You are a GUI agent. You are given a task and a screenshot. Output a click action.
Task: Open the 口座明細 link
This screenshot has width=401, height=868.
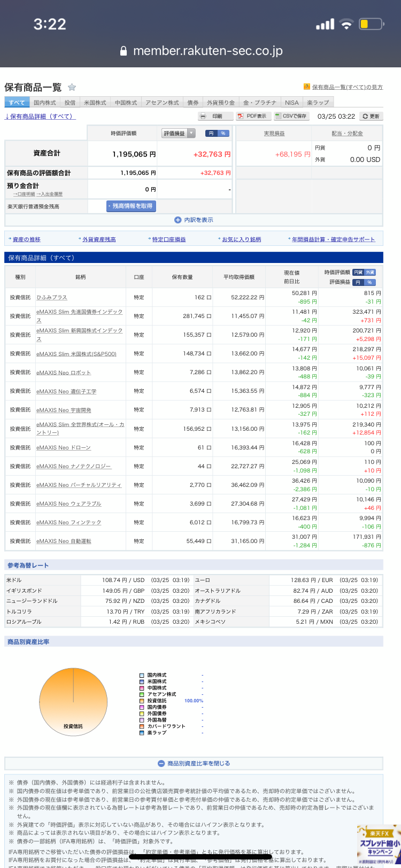[x=24, y=195]
